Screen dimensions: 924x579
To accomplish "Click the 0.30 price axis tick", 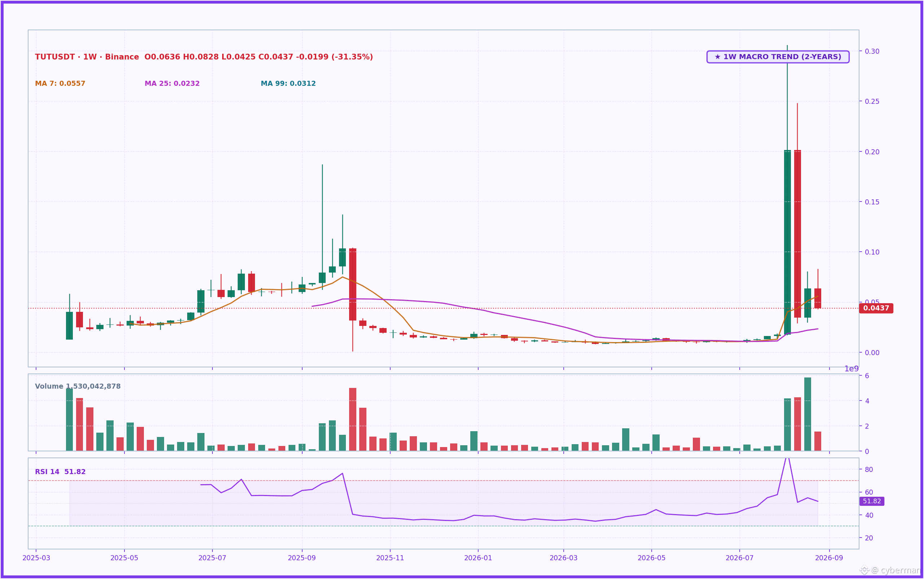I will [872, 51].
